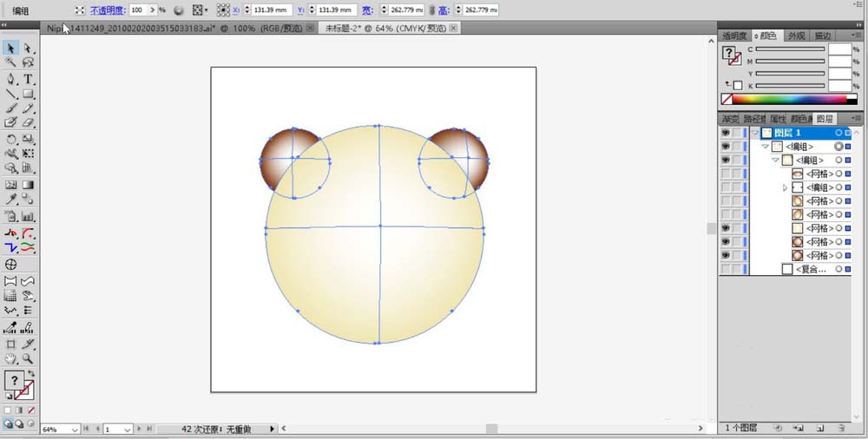Select the Hand tool
The width and height of the screenshot is (868, 439).
pyautogui.click(x=10, y=358)
